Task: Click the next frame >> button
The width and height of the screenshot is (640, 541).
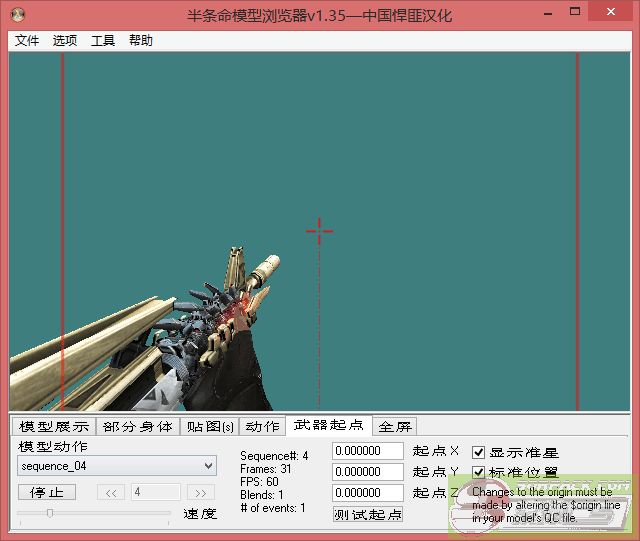Action: click(201, 492)
